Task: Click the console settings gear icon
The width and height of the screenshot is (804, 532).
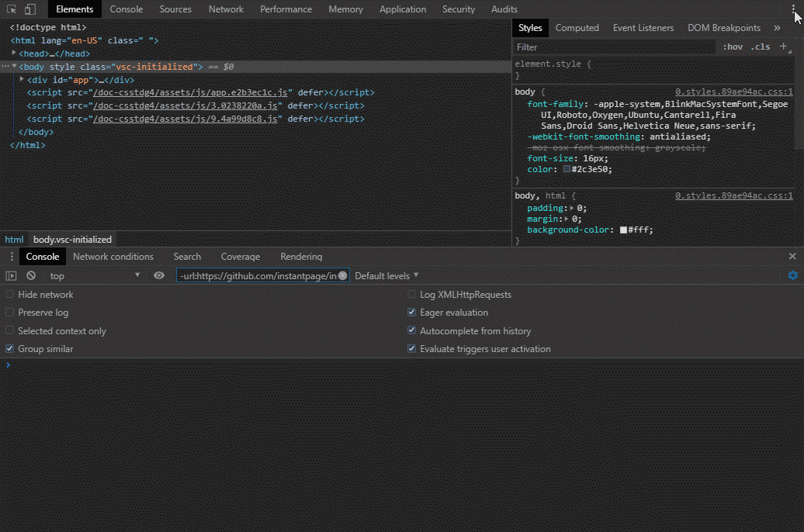Action: point(792,275)
